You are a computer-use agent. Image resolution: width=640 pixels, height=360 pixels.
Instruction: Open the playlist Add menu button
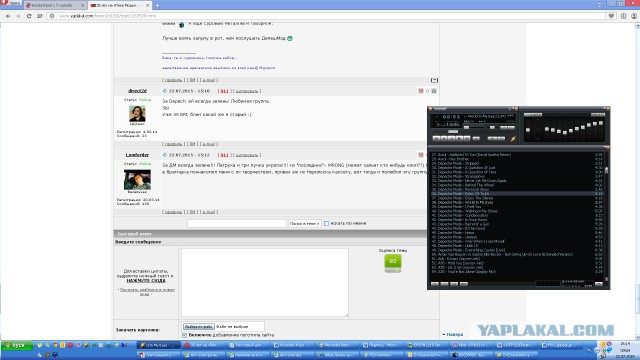[x=435, y=283]
